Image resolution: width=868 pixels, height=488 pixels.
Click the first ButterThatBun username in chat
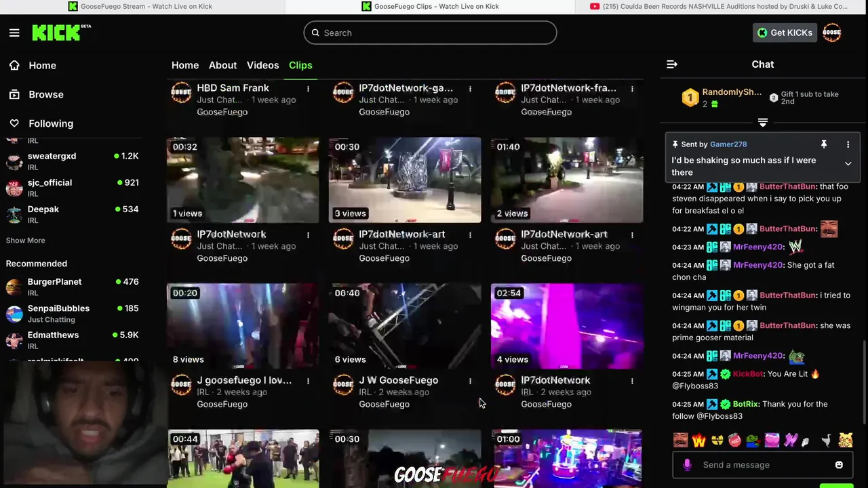pyautogui.click(x=787, y=186)
